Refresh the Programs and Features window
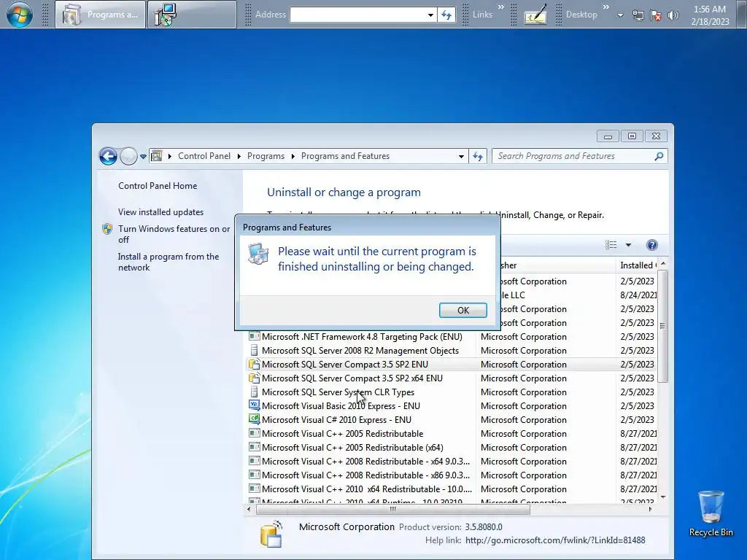 [x=478, y=156]
